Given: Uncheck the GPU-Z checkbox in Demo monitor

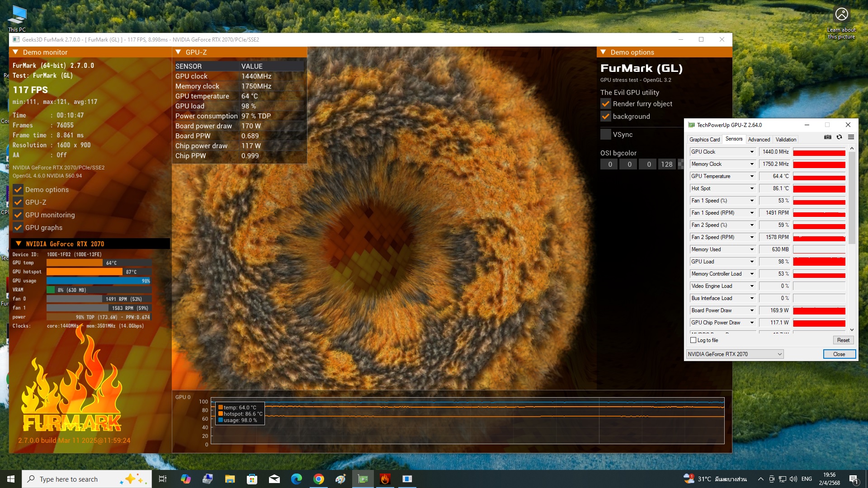Looking at the screenshot, I should (18, 202).
